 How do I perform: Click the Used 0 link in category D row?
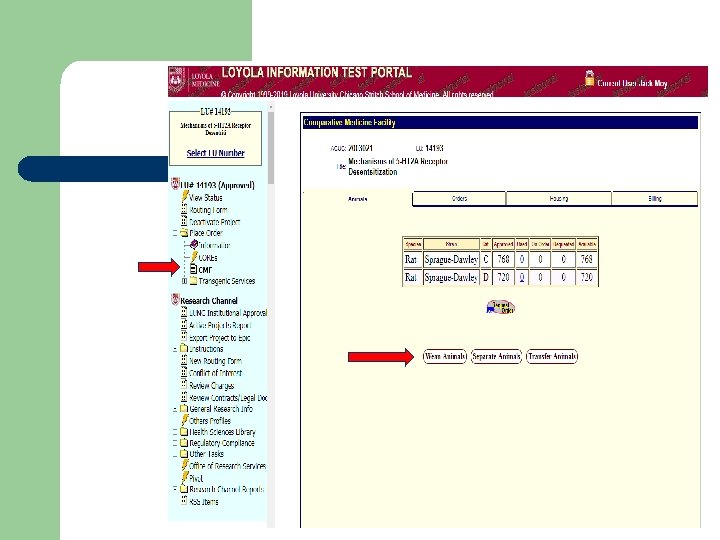(522, 277)
